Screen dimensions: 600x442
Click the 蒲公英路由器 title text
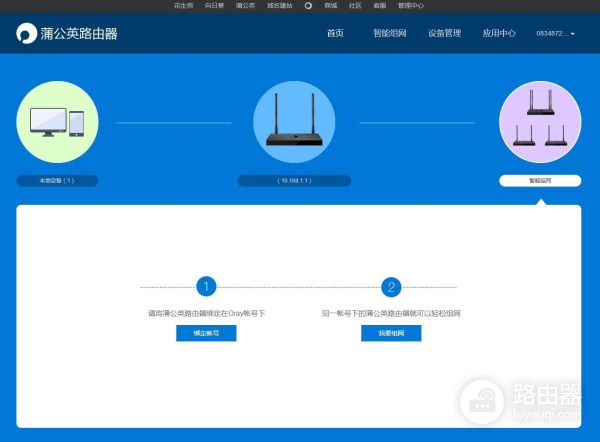(x=79, y=34)
